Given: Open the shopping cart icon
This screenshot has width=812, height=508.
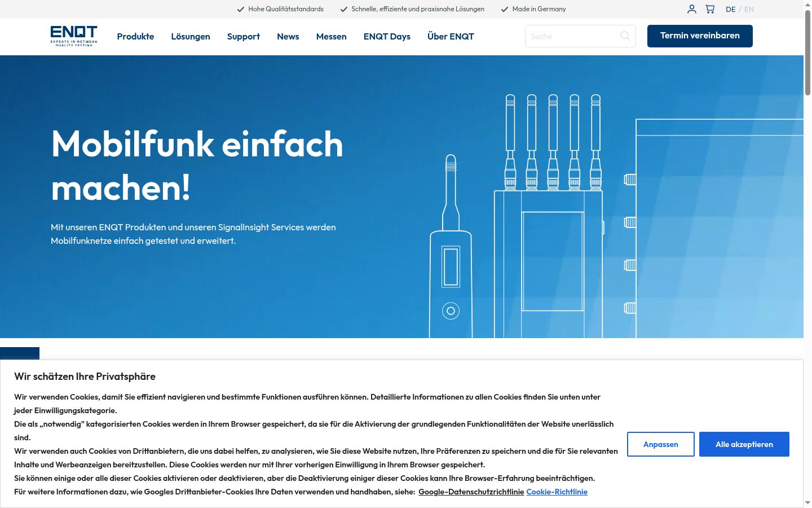Looking at the screenshot, I should coord(710,9).
